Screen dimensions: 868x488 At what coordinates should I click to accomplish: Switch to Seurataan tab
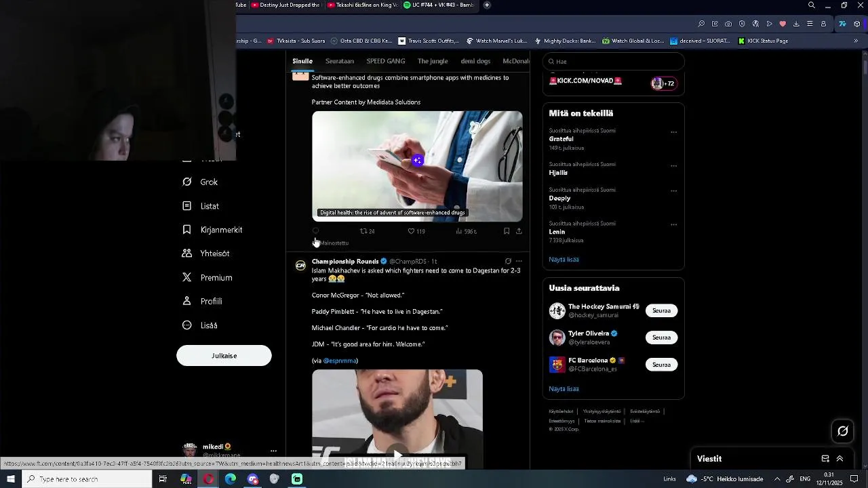click(340, 61)
